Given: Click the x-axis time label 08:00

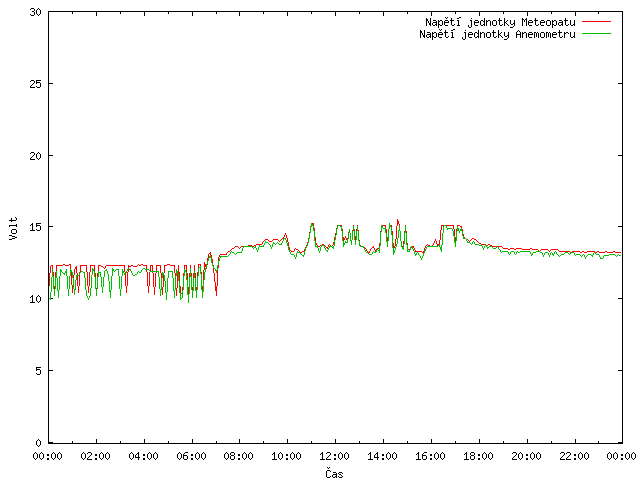Looking at the screenshot, I should click(239, 456).
